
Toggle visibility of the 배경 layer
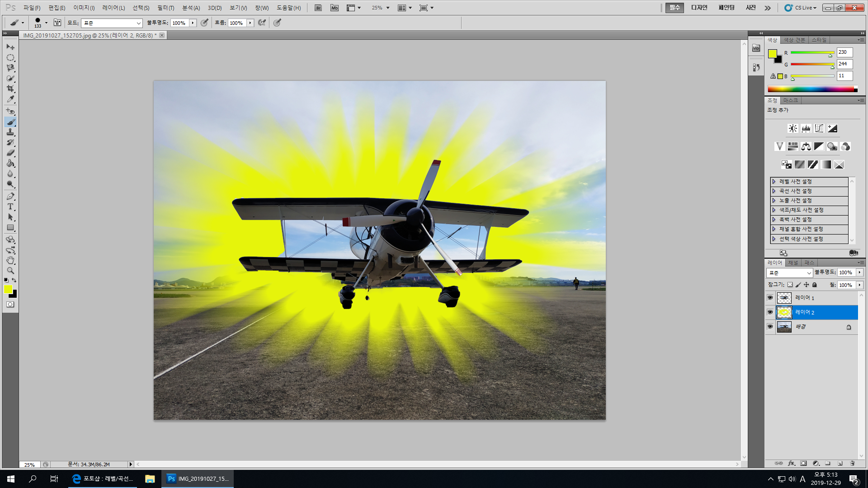(770, 327)
